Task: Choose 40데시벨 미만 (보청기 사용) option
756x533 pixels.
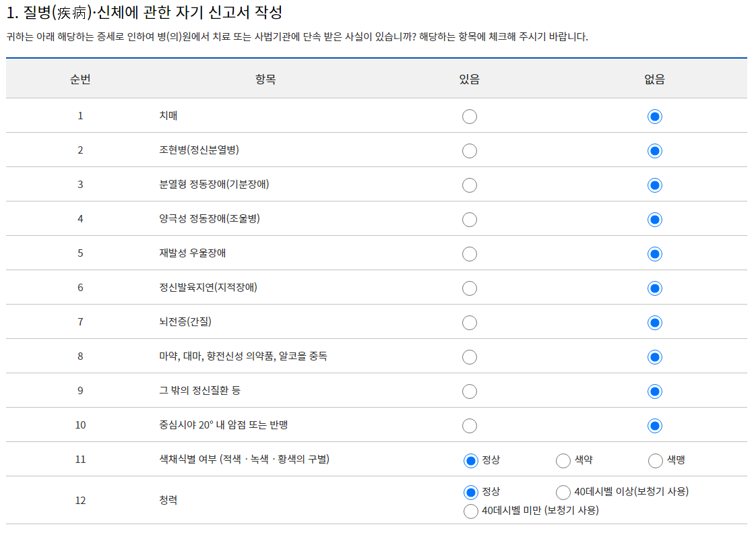Action: coord(470,511)
